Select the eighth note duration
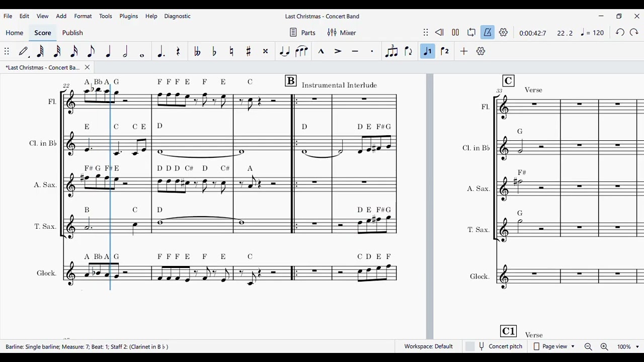Screen dimensions: 644x362 coord(91,51)
